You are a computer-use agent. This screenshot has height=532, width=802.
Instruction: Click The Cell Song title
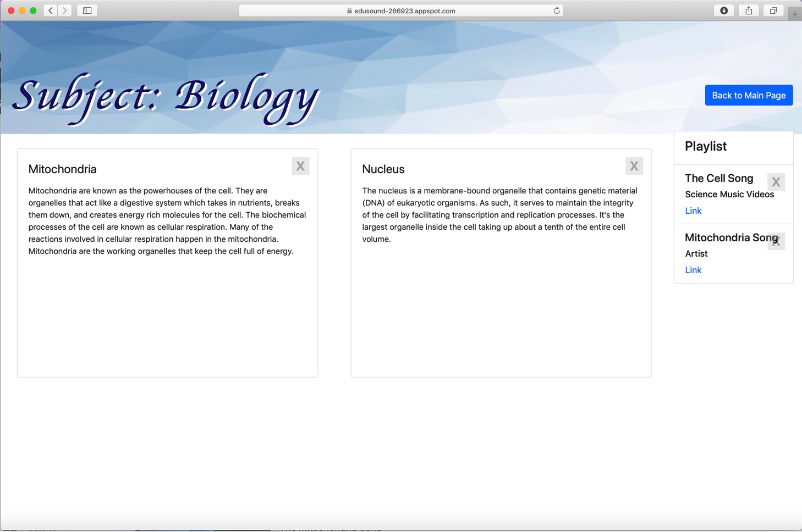(719, 178)
